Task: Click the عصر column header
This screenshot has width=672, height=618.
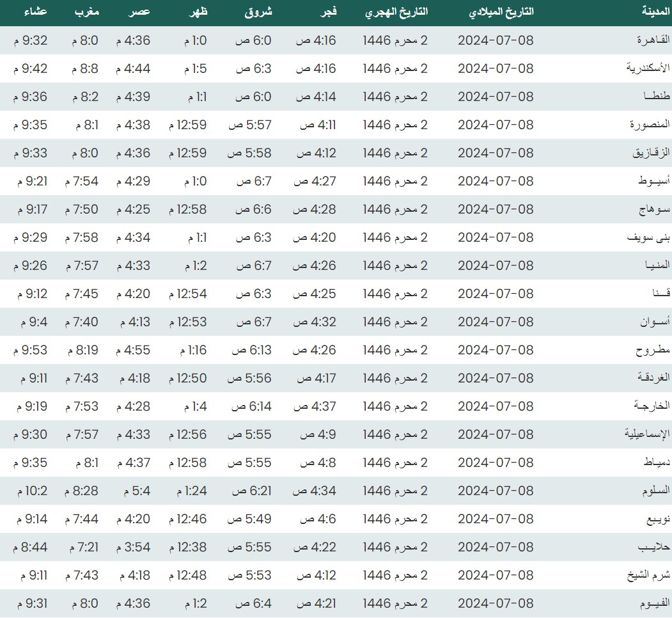Action: pyautogui.click(x=140, y=12)
